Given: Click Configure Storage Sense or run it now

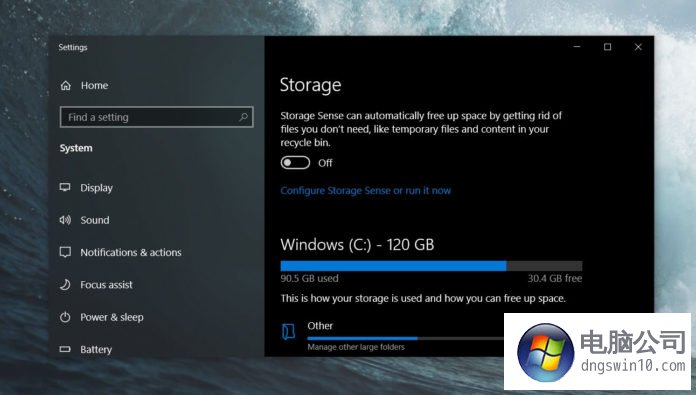Looking at the screenshot, I should [x=365, y=191].
